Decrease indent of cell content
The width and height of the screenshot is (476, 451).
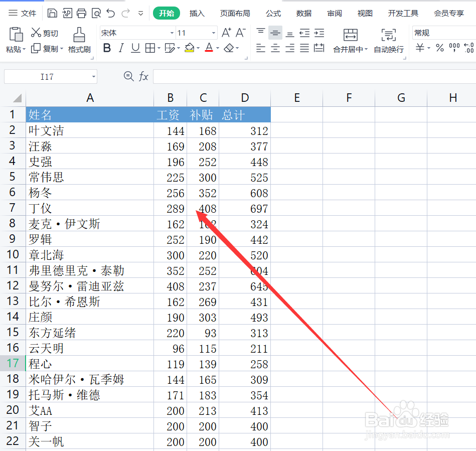coord(304,33)
